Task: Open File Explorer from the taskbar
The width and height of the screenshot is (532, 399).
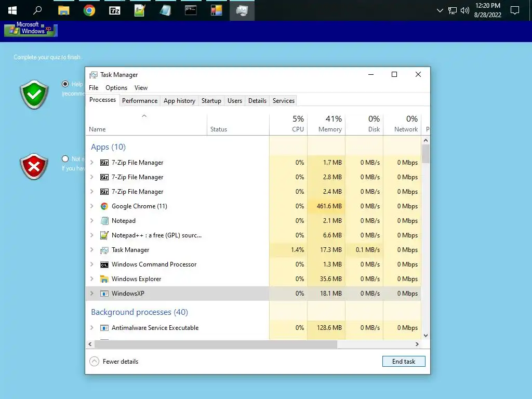Action: pos(63,10)
